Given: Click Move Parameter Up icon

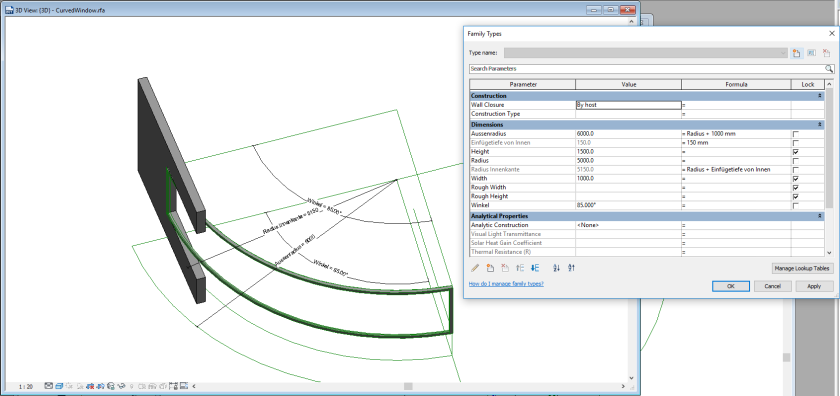Looking at the screenshot, I should [x=520, y=268].
